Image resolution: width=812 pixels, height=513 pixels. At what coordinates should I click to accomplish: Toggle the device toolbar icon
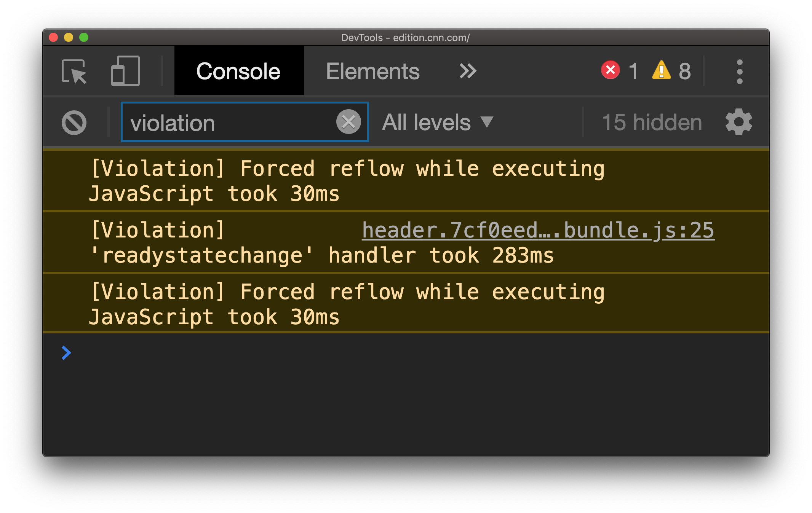[125, 71]
